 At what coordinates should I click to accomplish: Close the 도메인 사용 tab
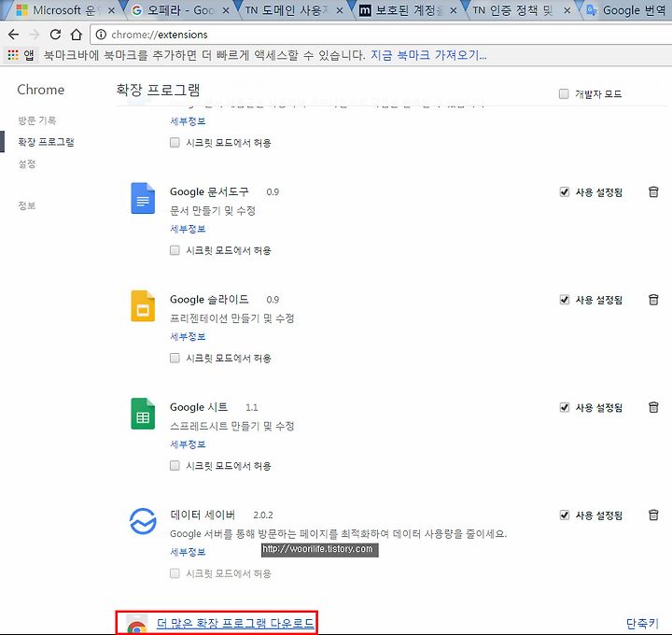tap(340, 10)
